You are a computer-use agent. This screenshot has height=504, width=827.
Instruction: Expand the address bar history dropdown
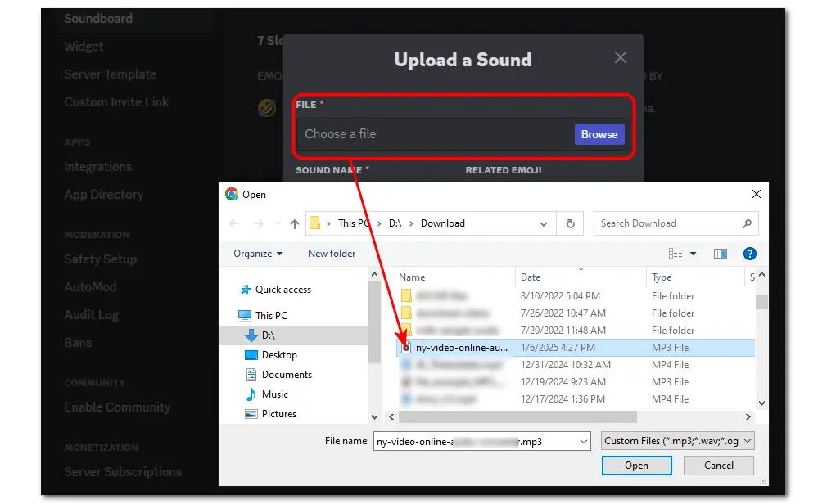[543, 224]
